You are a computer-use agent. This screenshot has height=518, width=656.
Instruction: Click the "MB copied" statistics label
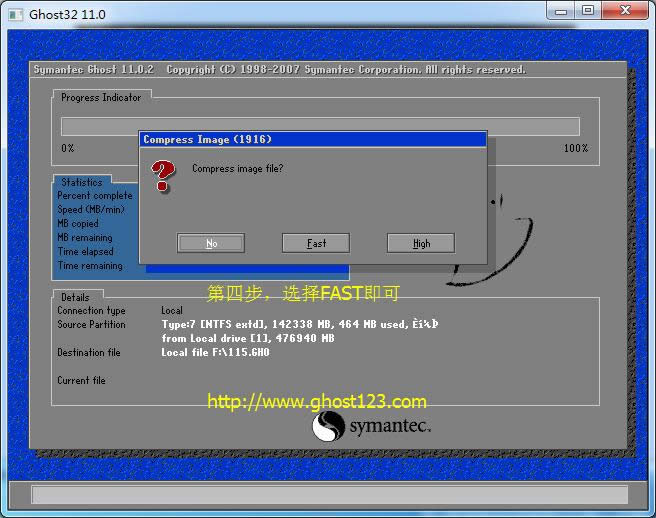pos(78,223)
